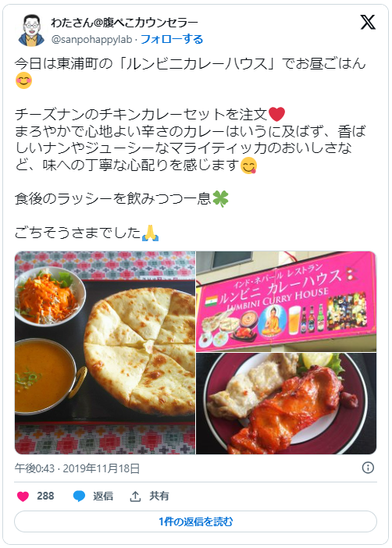The width and height of the screenshot is (392, 548).
Task: Click the 食後のラッシー line of tweet
Action: 122,199
